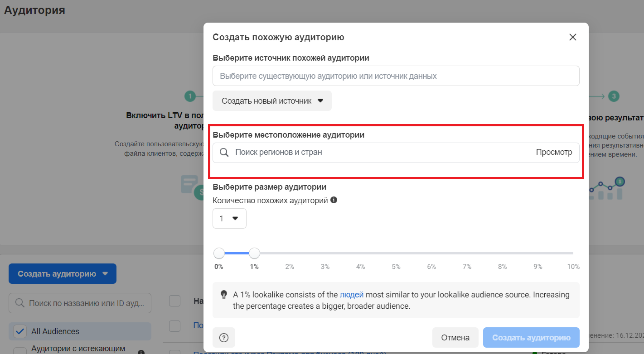Click the step 1 circle icon

190,96
